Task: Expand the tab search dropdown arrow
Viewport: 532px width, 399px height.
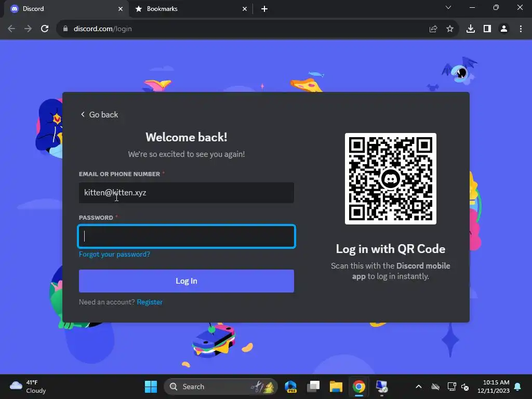Action: coord(448,7)
